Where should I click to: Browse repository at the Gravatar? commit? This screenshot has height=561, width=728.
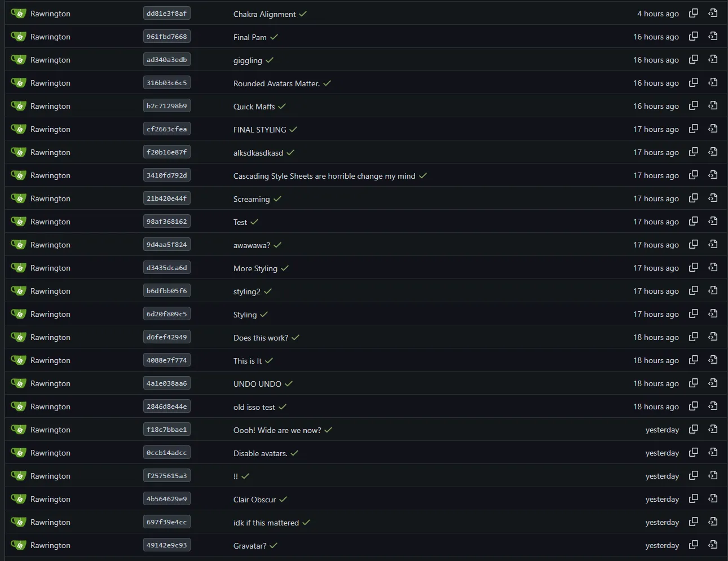(712, 545)
